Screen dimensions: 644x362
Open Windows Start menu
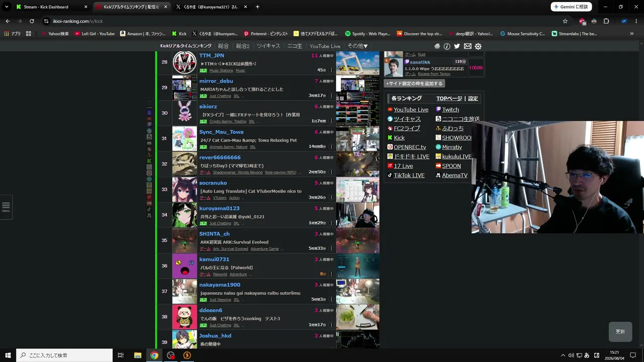tap(8, 355)
